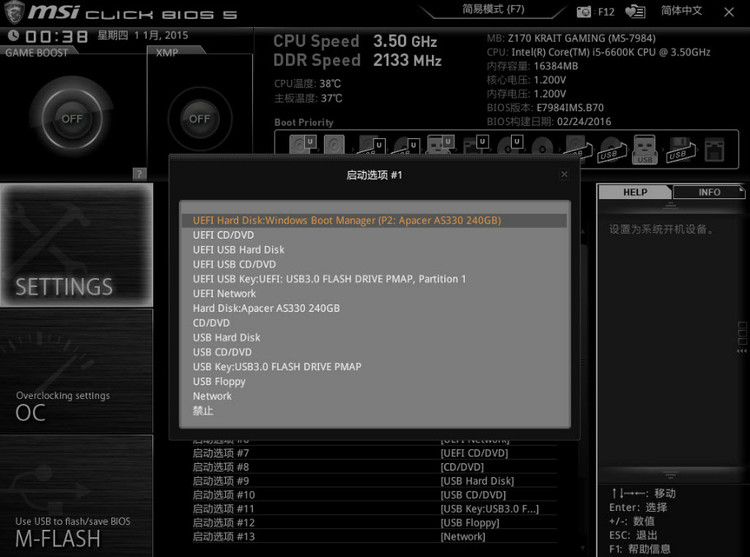Click the USB floppy boot priority icon
The image size is (750, 557).
pyautogui.click(x=680, y=149)
